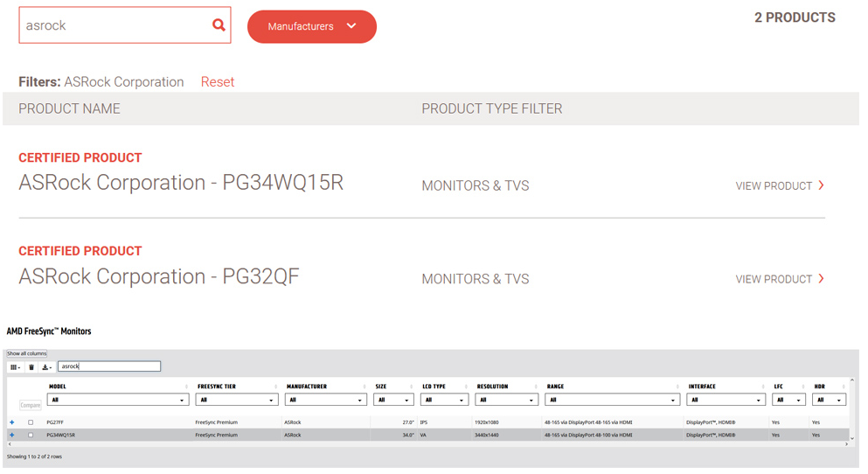The image size is (868, 474).
Task: Click table vertical scroll down arrow
Action: [x=852, y=438]
